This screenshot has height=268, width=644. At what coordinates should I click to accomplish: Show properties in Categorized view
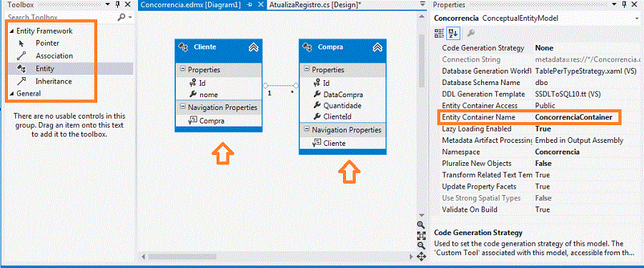click(439, 34)
